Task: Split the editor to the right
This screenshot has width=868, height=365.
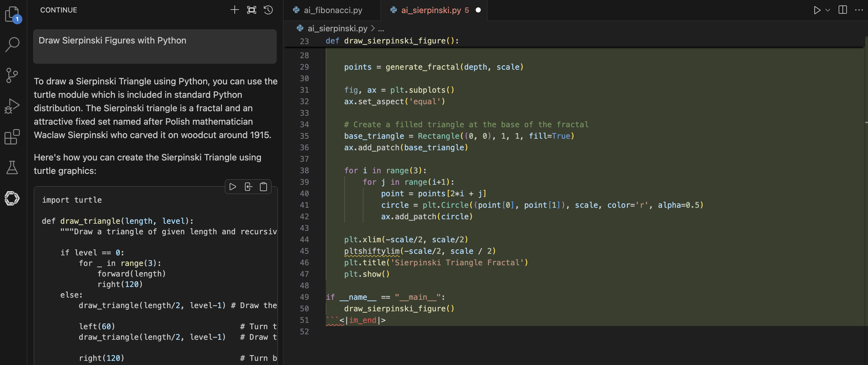Action: point(842,10)
